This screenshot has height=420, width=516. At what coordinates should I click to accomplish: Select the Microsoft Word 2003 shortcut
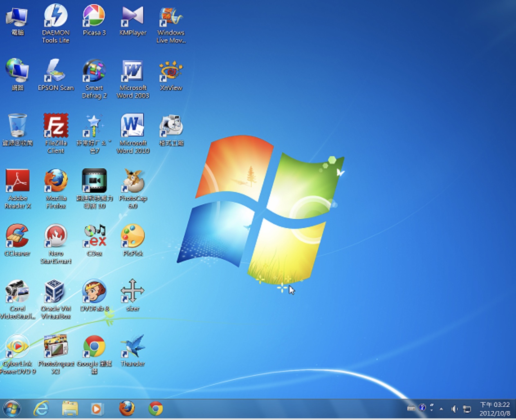pos(133,79)
